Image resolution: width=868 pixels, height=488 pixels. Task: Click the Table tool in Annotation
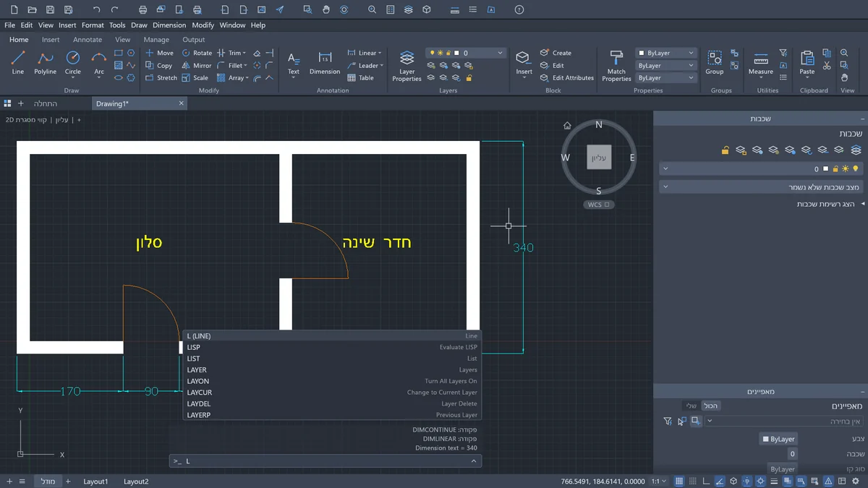point(360,77)
